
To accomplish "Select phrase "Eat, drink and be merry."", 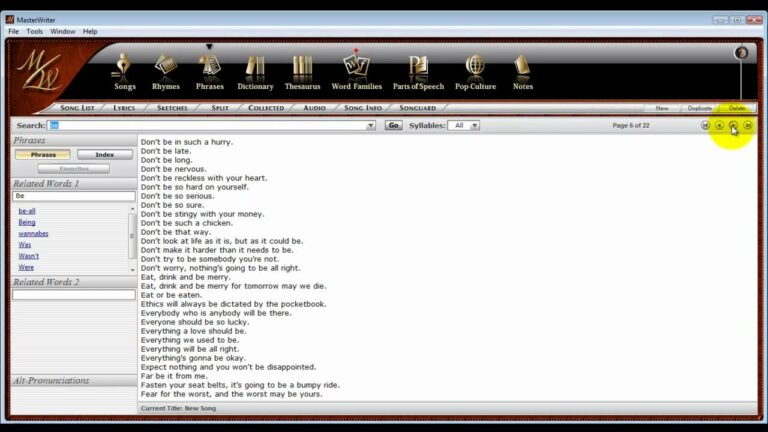I will [x=186, y=277].
